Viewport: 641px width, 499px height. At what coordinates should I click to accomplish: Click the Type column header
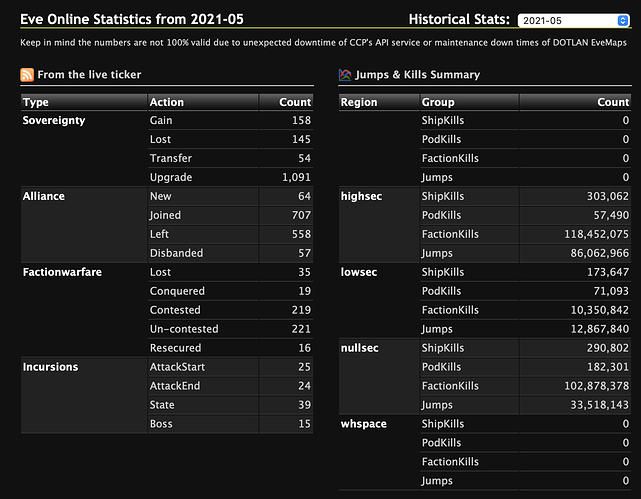84,102
